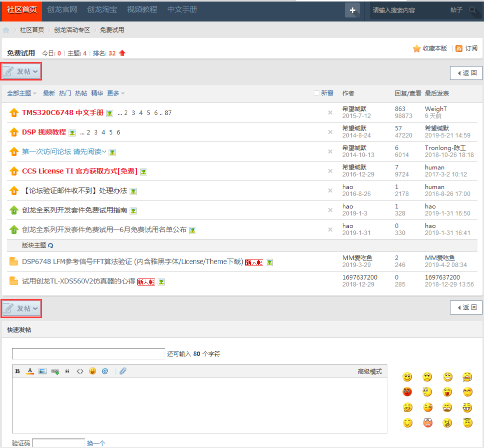Image resolution: width=484 pixels, height=448 pixels.
Task: Click the @ mention icon in the editor
Action: point(105,371)
